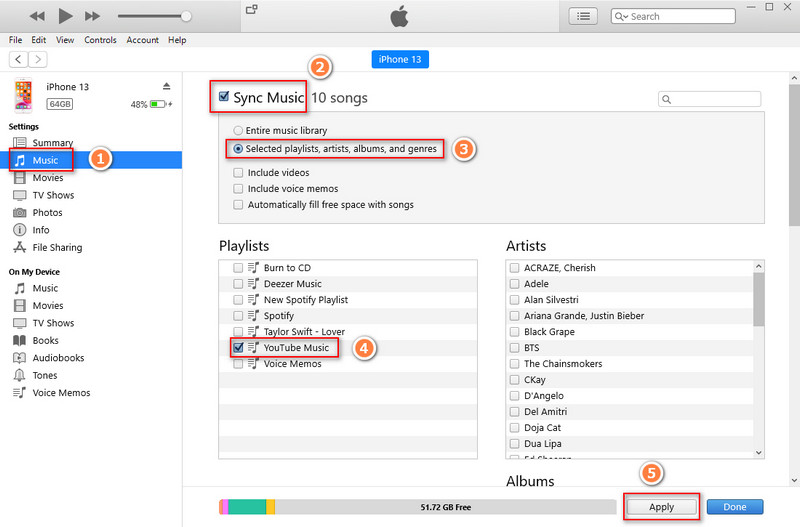The height and width of the screenshot is (527, 800).
Task: Open the mini player icon
Action: point(252,9)
